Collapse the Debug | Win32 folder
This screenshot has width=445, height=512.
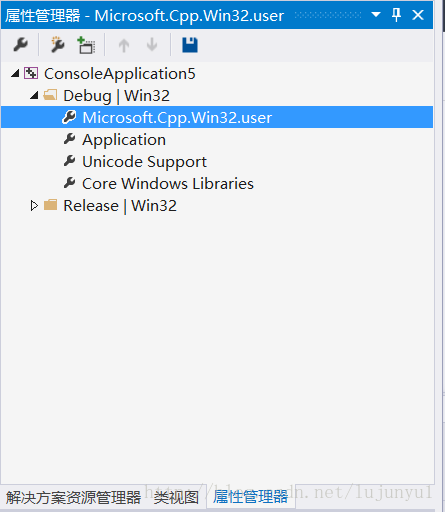[x=34, y=95]
